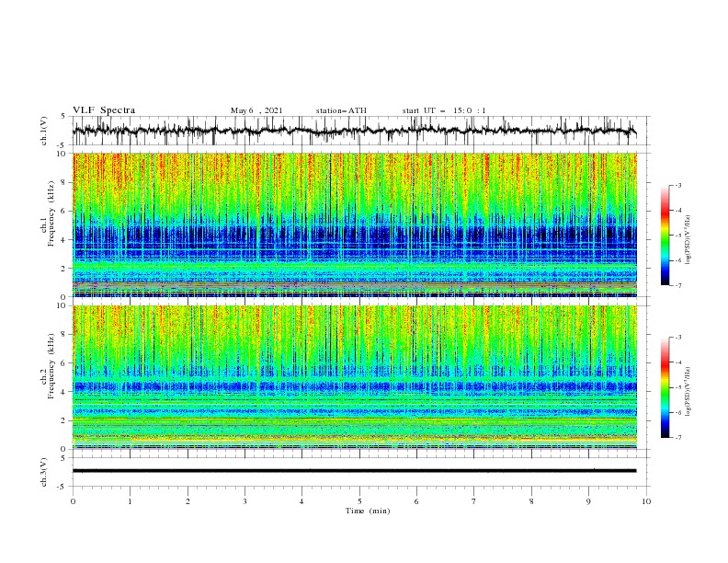Viewport: 728px width, 563px height.
Task: Click the ch.1 spectrogram color scale bar
Action: pos(665,235)
